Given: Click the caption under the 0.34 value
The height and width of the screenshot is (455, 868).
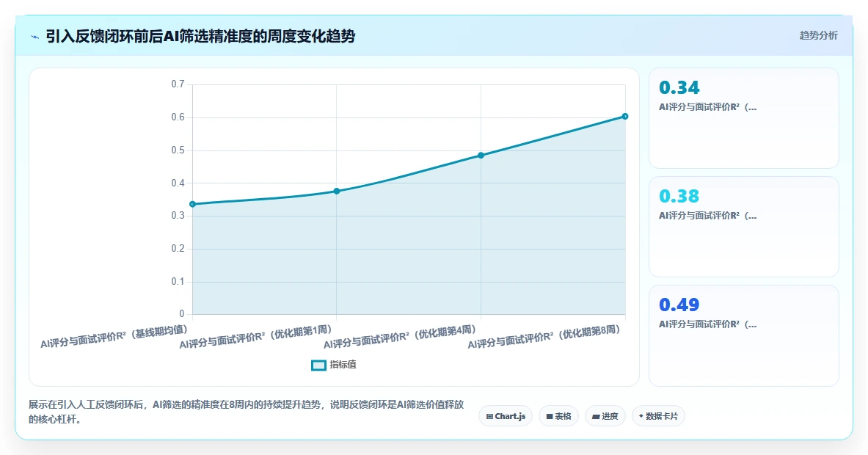Looking at the screenshot, I should (x=707, y=107).
